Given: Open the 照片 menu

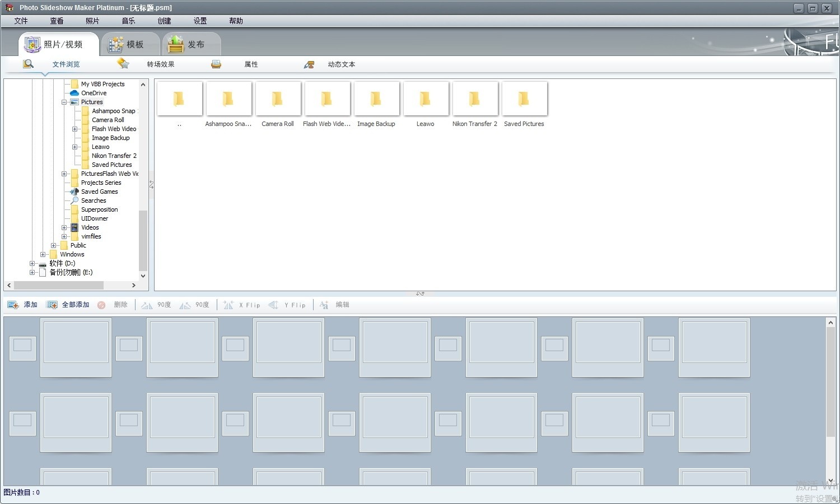Looking at the screenshot, I should click(92, 21).
